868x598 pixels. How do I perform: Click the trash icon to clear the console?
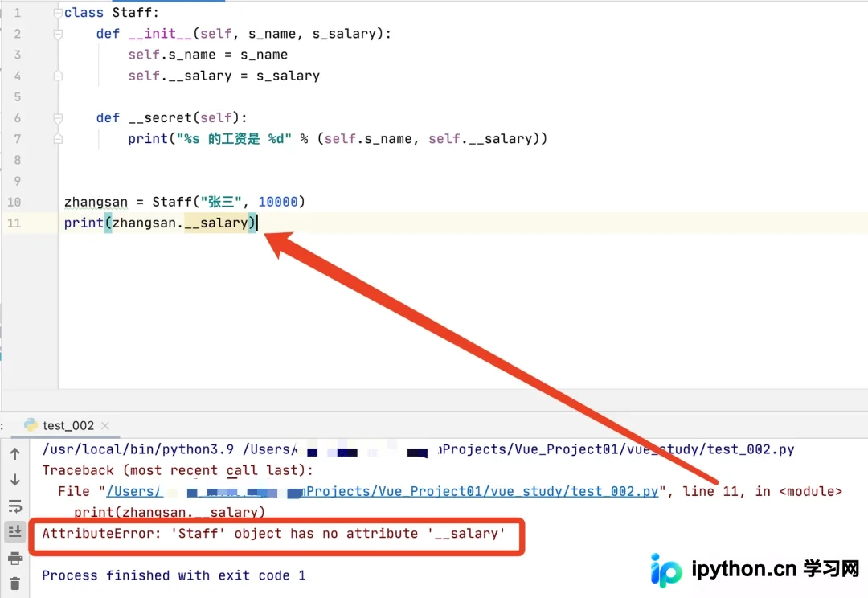(x=15, y=583)
